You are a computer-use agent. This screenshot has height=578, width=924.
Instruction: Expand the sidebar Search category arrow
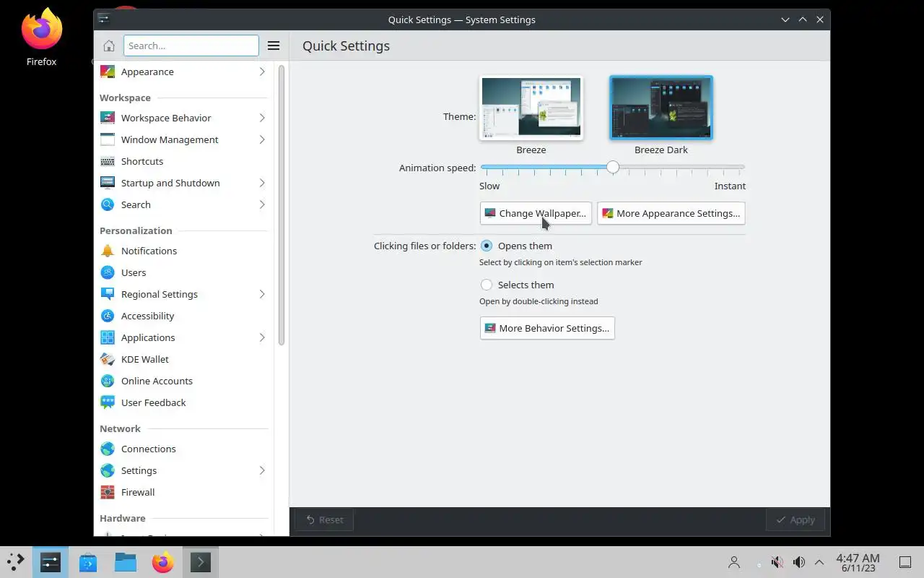[x=262, y=204]
